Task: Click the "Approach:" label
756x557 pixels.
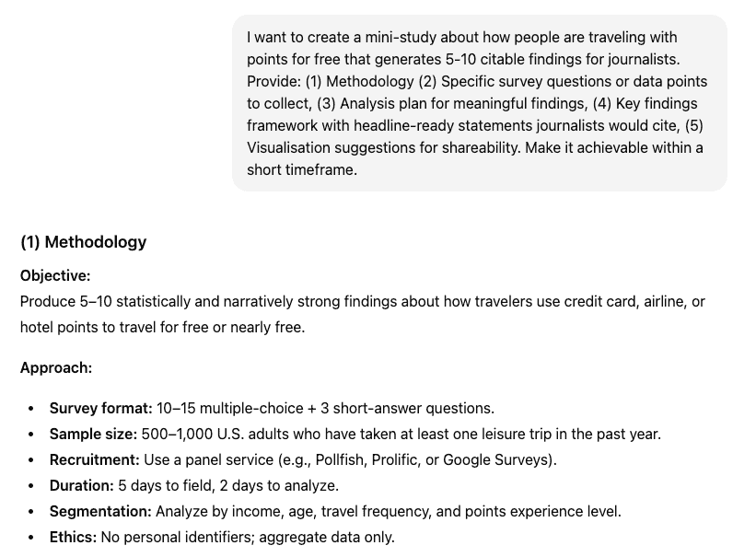Action: 56,367
